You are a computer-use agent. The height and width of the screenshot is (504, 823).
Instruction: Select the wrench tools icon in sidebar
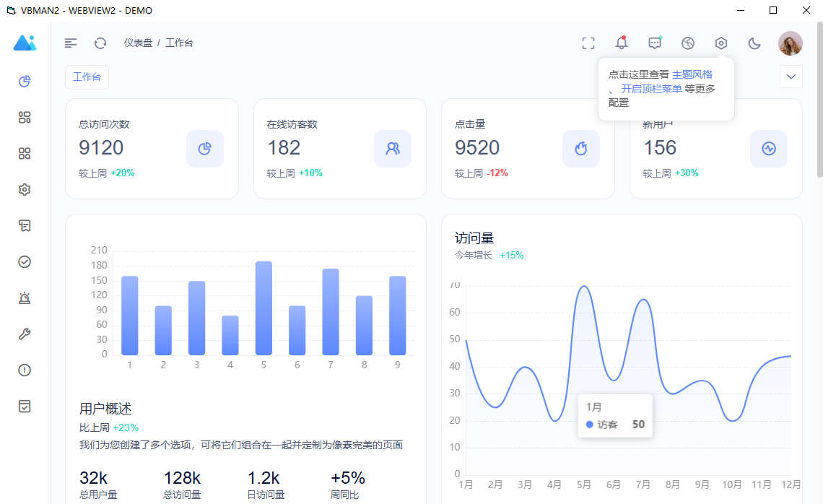[x=24, y=334]
